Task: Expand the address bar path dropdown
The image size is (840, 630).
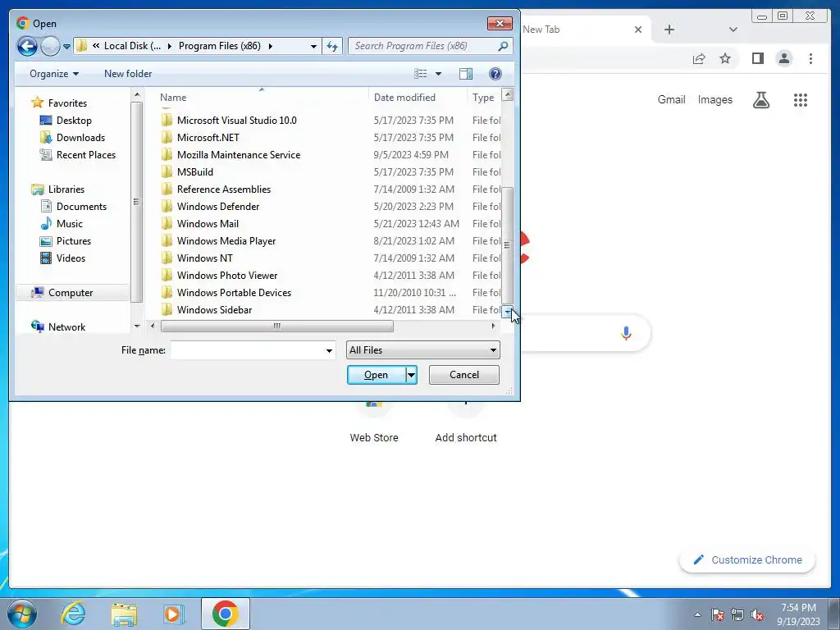Action: tap(313, 47)
